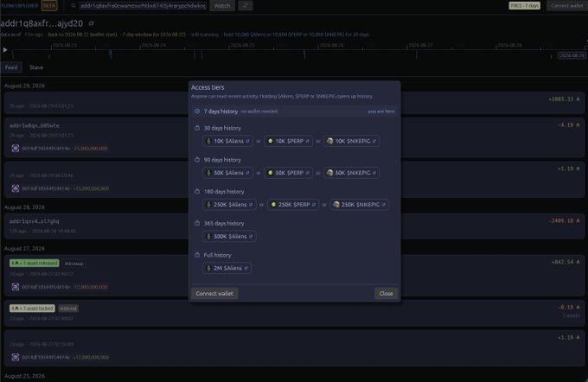The image size is (588, 382).
Task: Click the BETA badge next to Flow Explorer
Action: [x=49, y=6]
